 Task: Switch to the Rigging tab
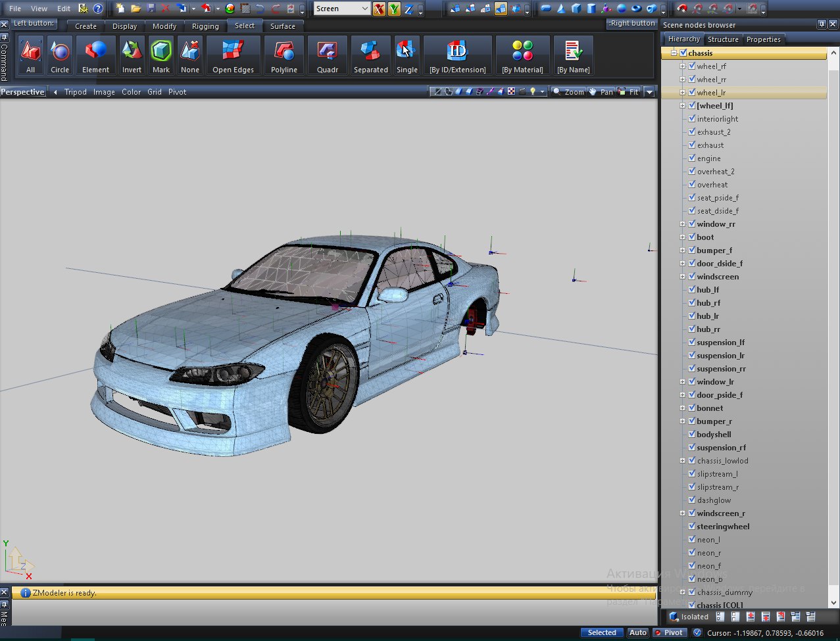click(x=205, y=26)
